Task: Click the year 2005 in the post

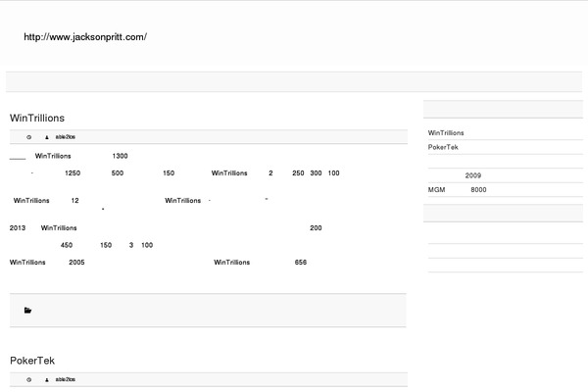Action: click(x=76, y=263)
